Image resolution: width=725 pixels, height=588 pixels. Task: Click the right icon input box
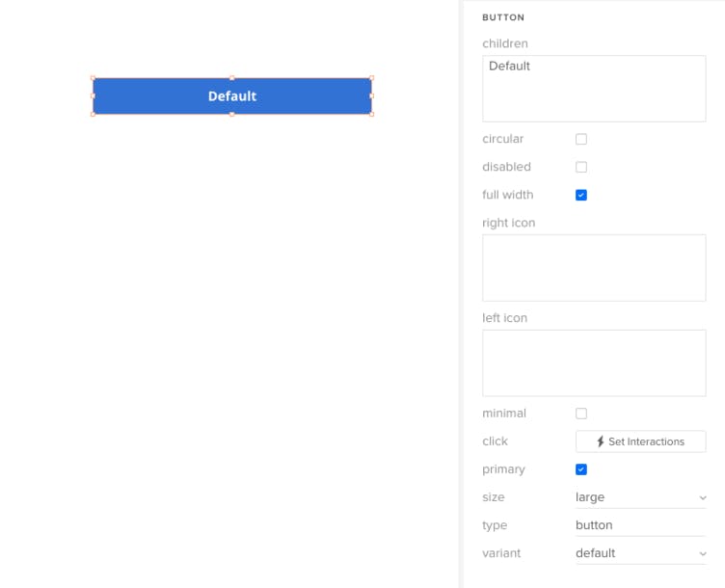[593, 268]
